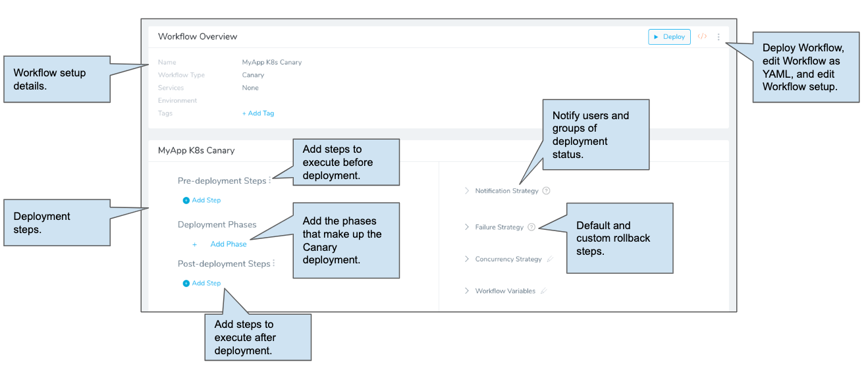
Task: Open the YAML code editor icon
Action: click(702, 37)
